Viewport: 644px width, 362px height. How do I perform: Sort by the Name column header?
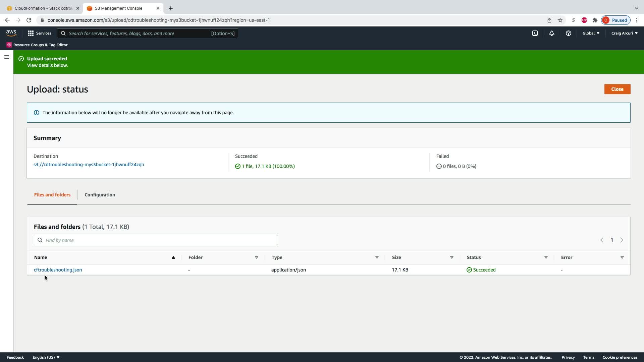(x=41, y=257)
